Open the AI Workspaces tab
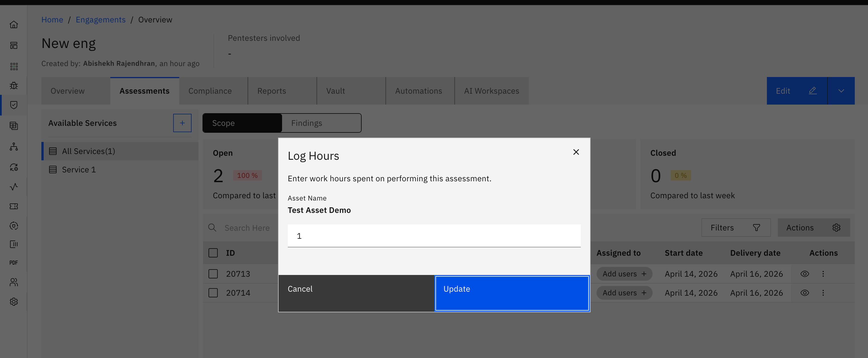Viewport: 868px width, 358px height. coord(492,91)
